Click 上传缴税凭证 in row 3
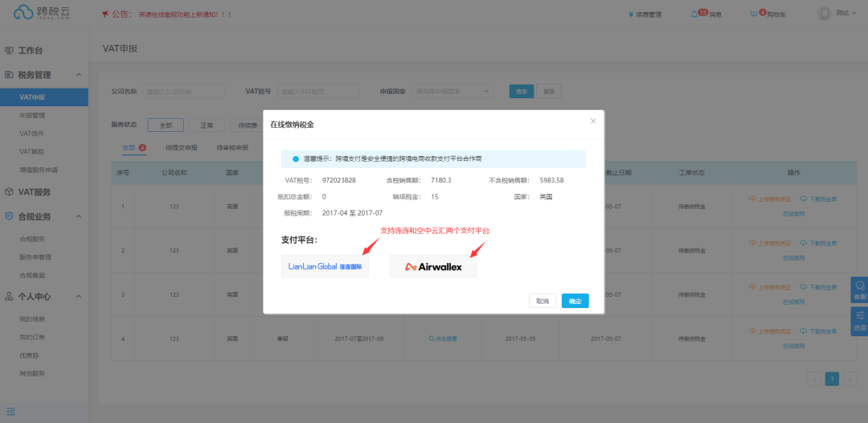Viewport: 868px width, 423px height. (770, 287)
